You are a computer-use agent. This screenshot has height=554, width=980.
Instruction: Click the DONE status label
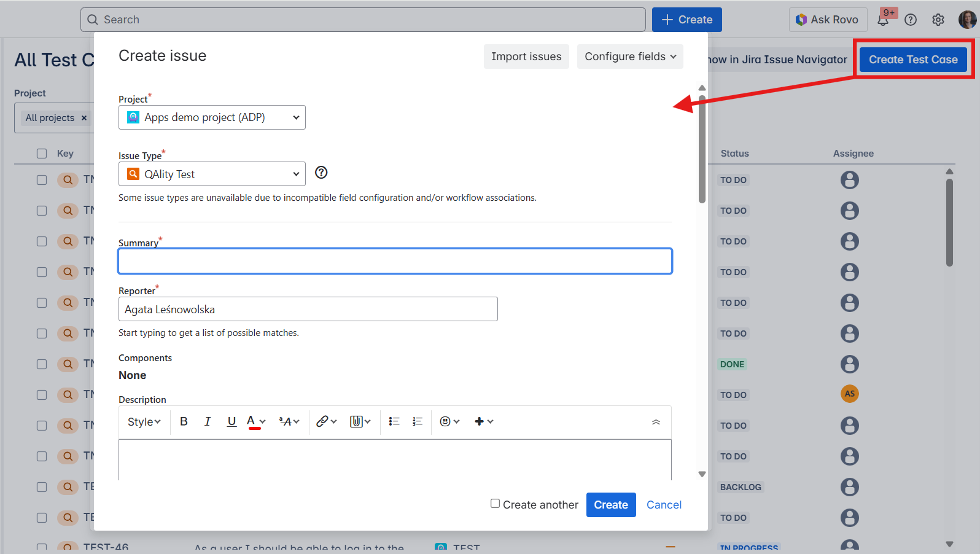(732, 364)
